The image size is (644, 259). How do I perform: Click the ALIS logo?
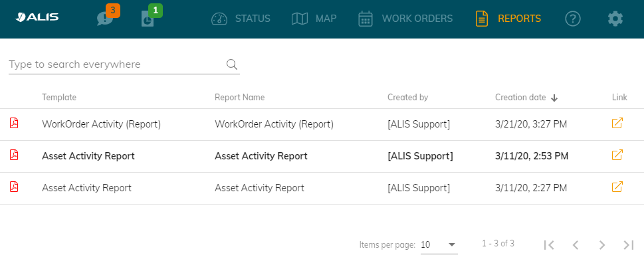click(x=37, y=18)
